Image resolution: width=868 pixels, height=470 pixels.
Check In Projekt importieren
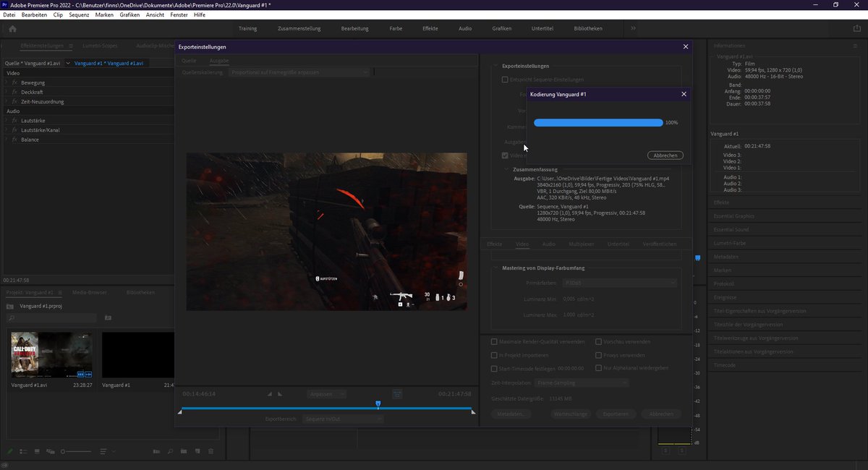coord(494,355)
